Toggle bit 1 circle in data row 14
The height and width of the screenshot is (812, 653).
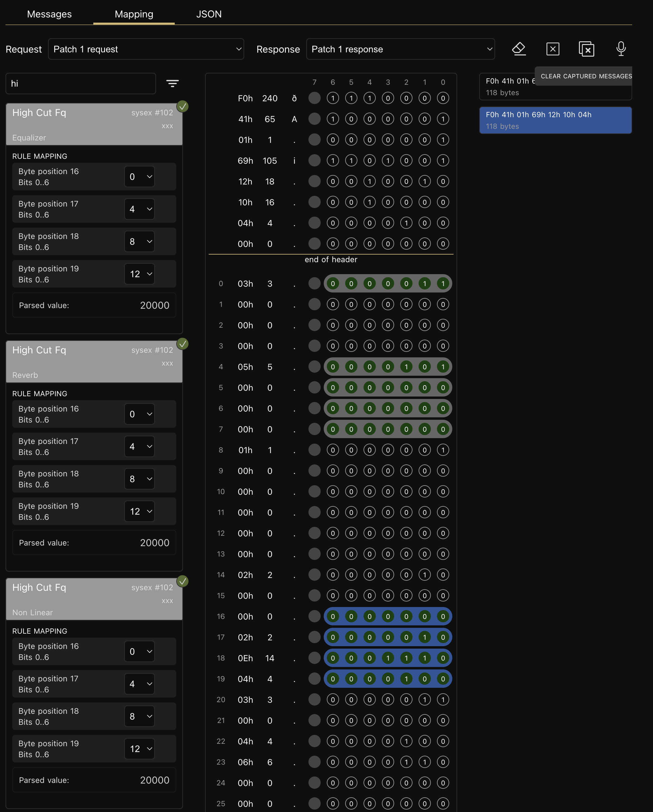[424, 575]
